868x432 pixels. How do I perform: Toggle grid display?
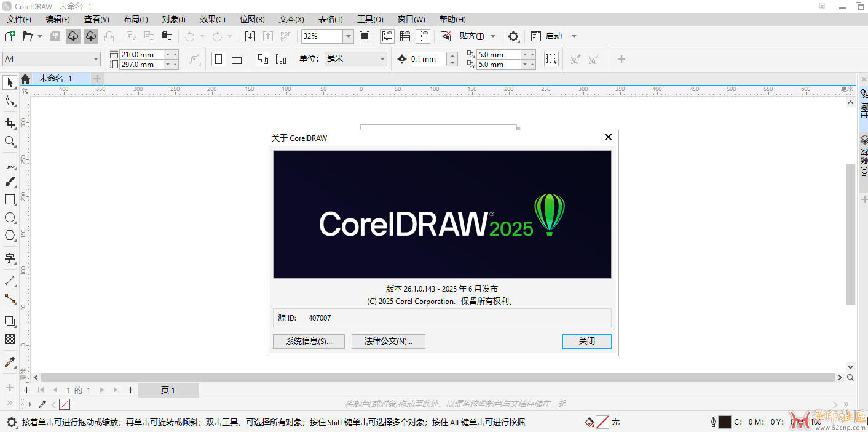(405, 36)
